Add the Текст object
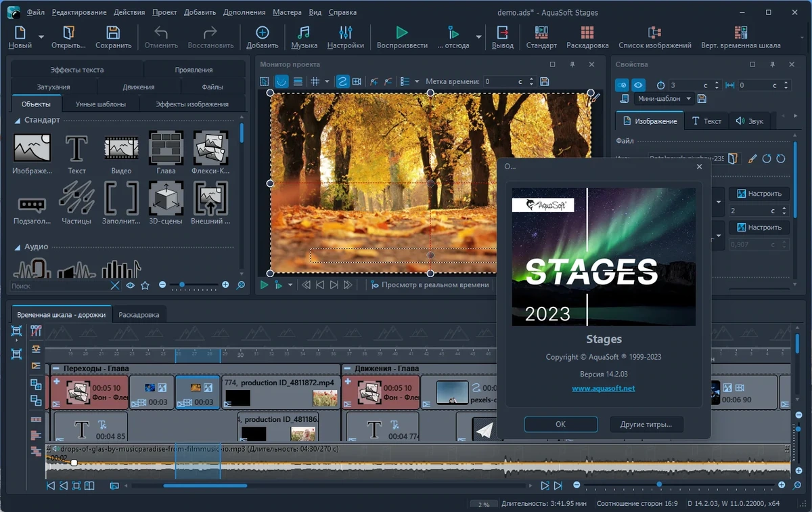The image size is (812, 512). click(x=76, y=154)
